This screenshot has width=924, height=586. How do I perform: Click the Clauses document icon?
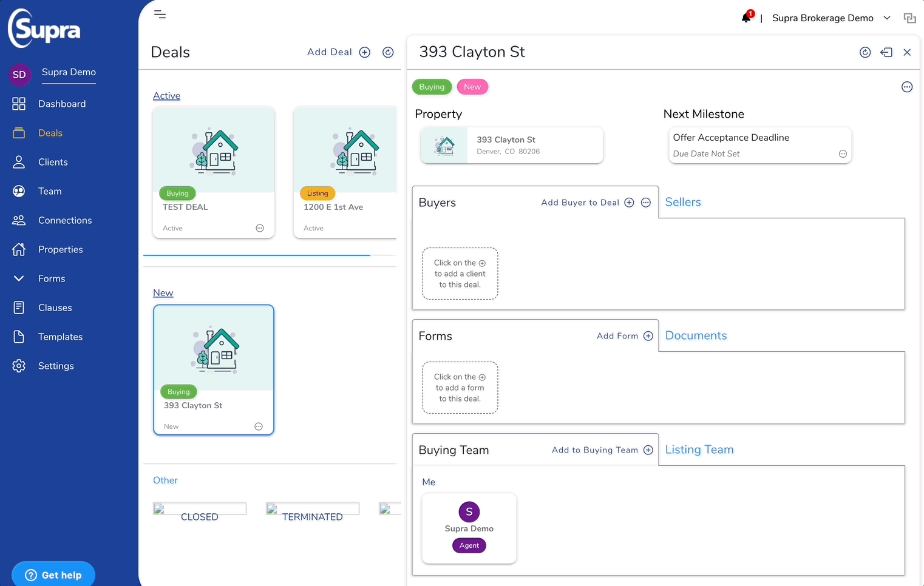tap(19, 308)
